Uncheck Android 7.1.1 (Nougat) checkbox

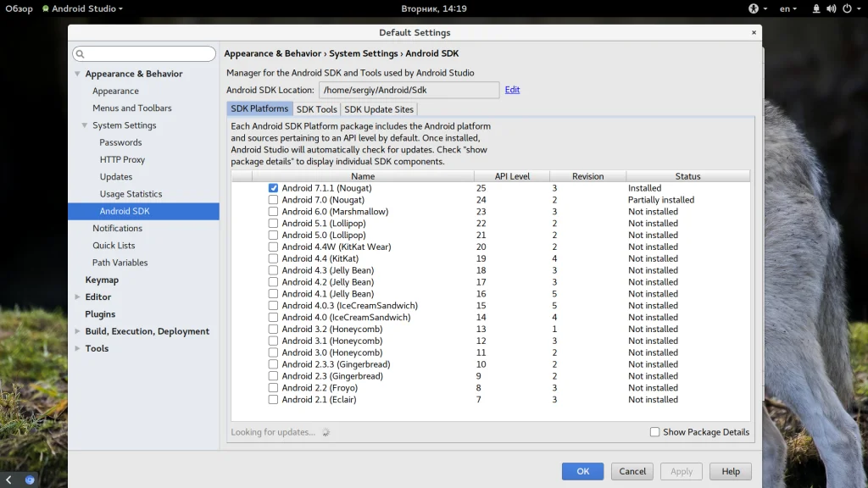point(273,188)
